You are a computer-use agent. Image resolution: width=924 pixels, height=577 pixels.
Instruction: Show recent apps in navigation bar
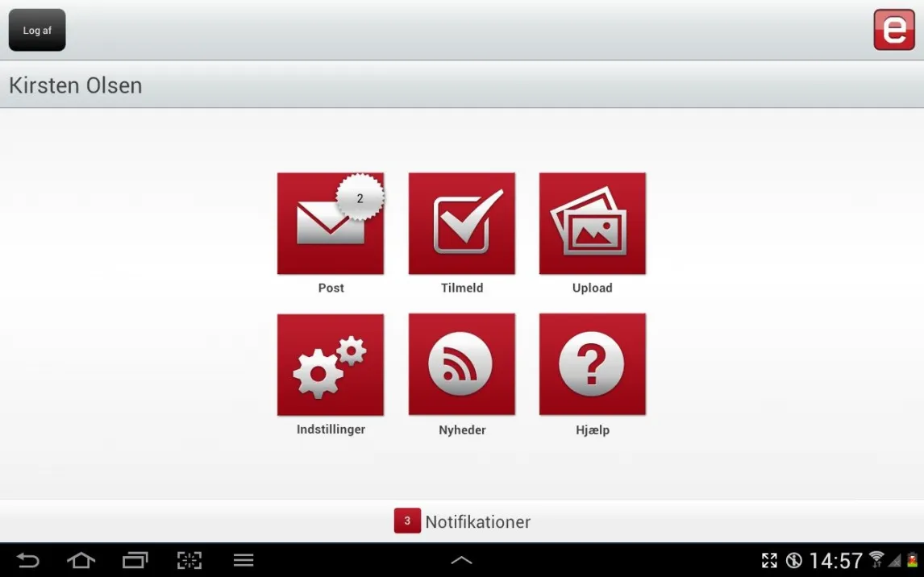coord(135,560)
